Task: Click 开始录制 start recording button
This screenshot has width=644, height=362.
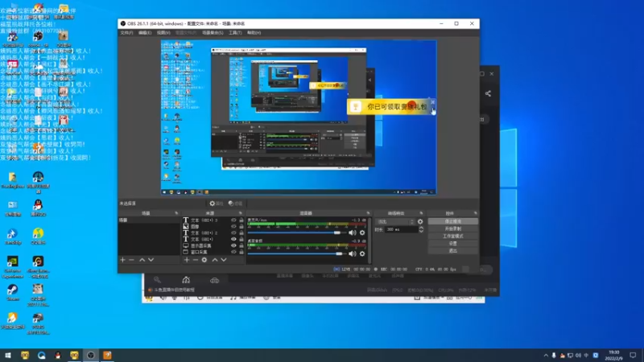Action: coord(453,228)
